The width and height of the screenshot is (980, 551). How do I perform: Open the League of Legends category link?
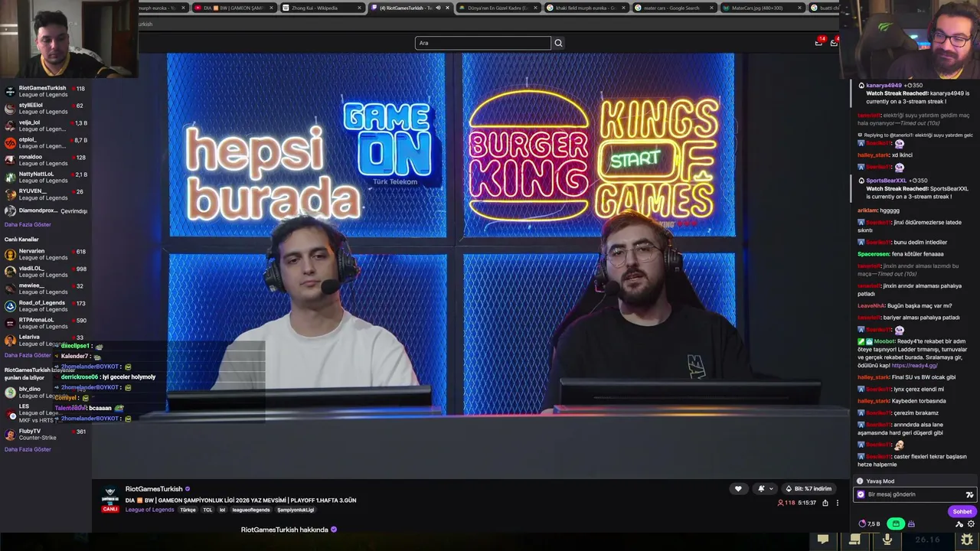click(150, 510)
